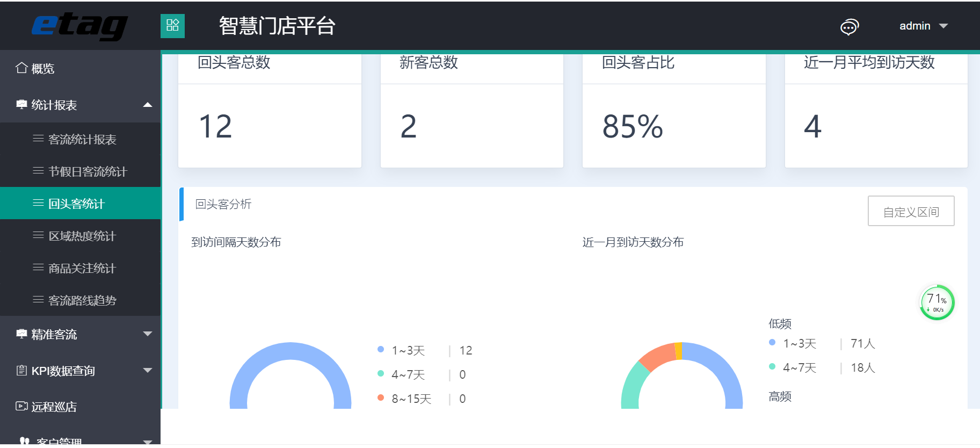The width and height of the screenshot is (980, 448).
Task: Open the chat message icon
Action: click(x=849, y=26)
